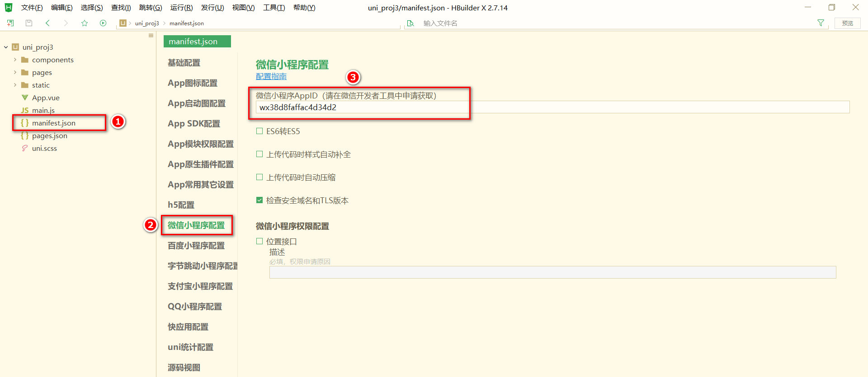The height and width of the screenshot is (377, 868).
Task: Enable the ES6转ES5 checkbox
Action: click(x=259, y=131)
